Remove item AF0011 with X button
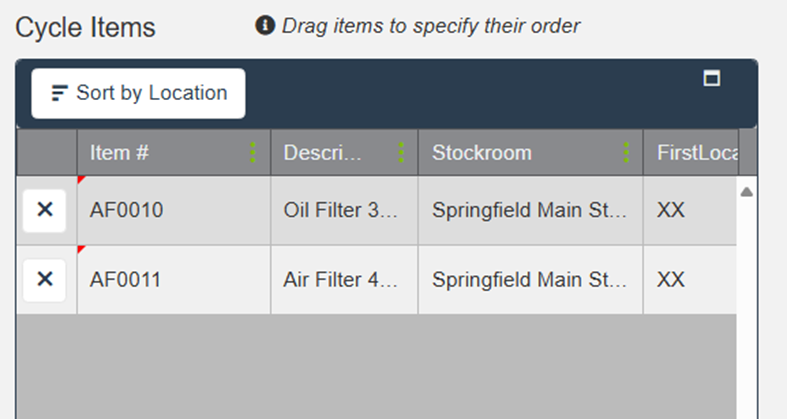The image size is (787, 419). [x=45, y=280]
